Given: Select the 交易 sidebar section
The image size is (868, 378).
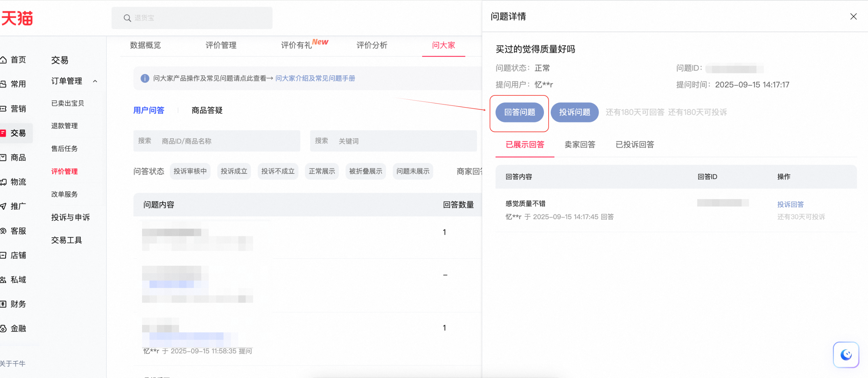Looking at the screenshot, I should click(16, 133).
